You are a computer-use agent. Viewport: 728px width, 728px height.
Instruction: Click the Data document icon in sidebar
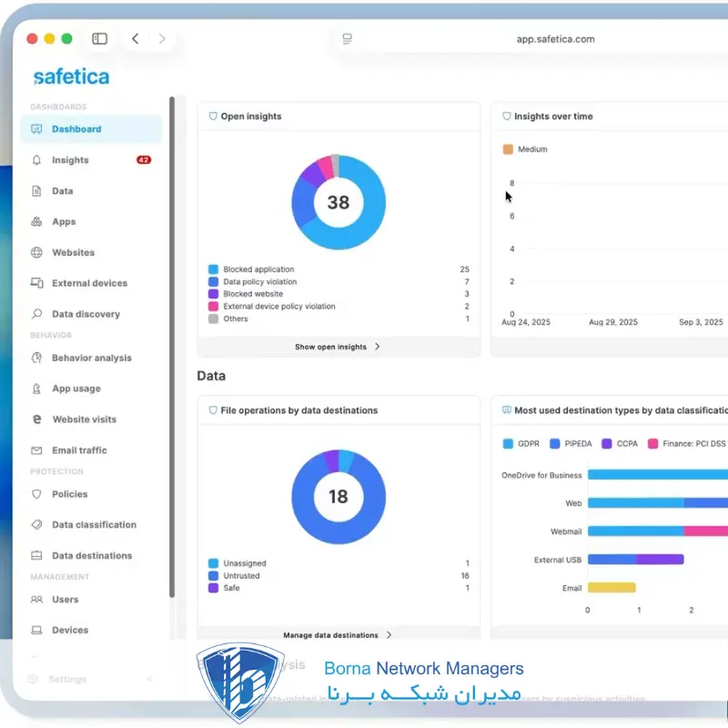tap(36, 191)
